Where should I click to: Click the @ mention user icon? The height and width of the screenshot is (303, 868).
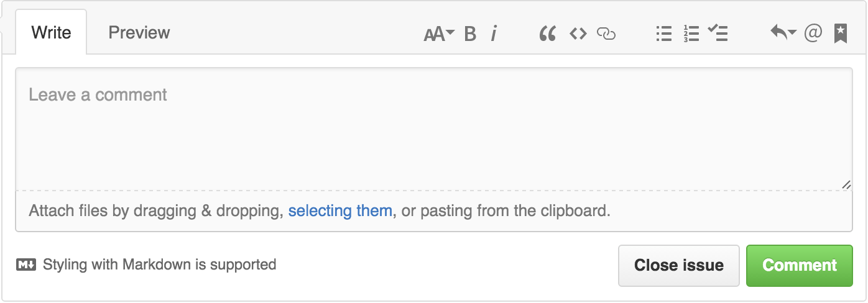813,33
